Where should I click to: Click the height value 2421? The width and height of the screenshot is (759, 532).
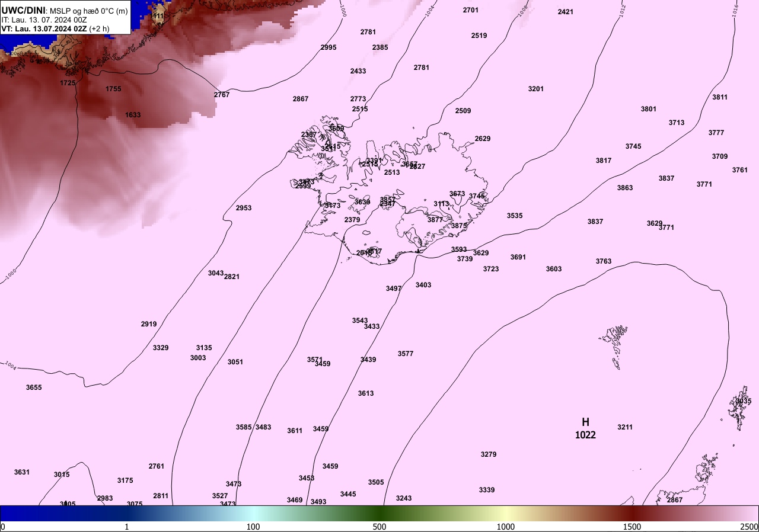[566, 12]
